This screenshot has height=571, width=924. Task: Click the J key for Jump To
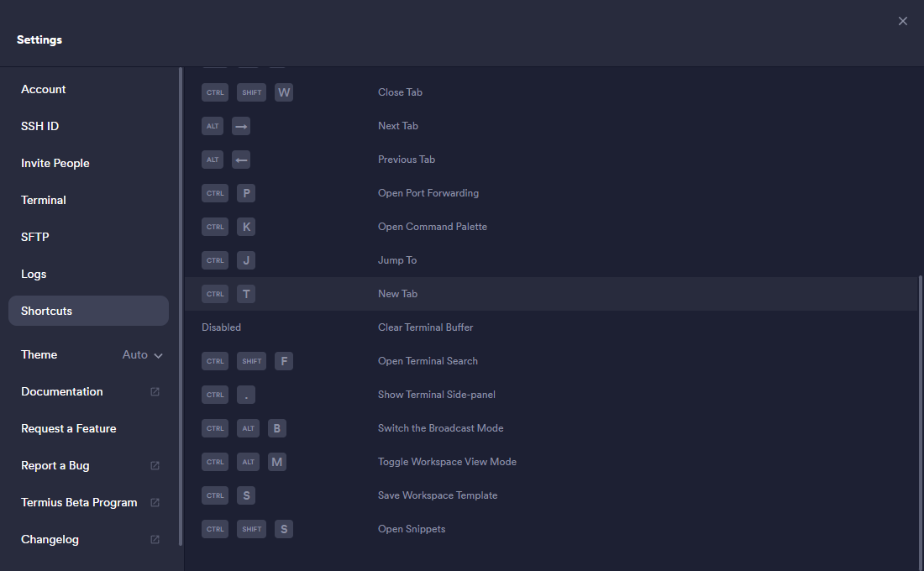[246, 260]
